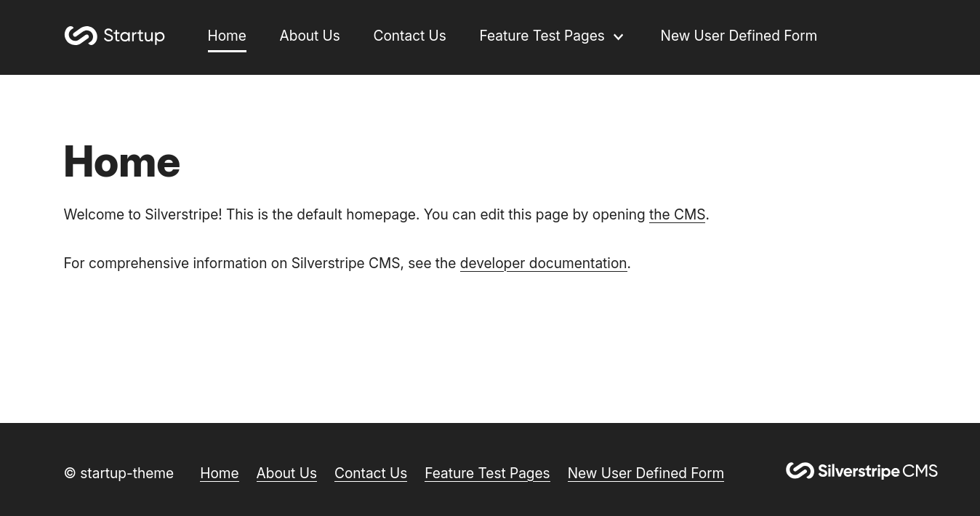Select Feature Test Pages in header navigation

tap(542, 36)
